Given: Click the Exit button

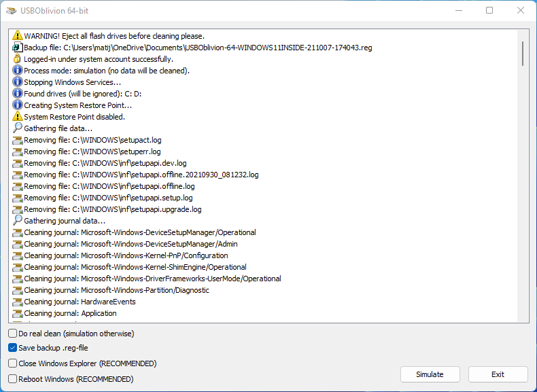Looking at the screenshot, I should coord(498,374).
